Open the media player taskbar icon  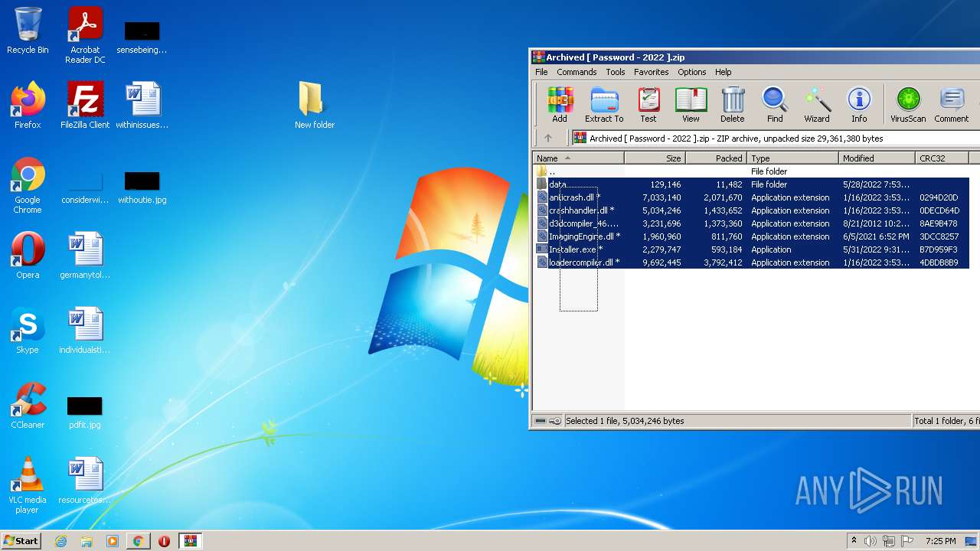(x=113, y=541)
